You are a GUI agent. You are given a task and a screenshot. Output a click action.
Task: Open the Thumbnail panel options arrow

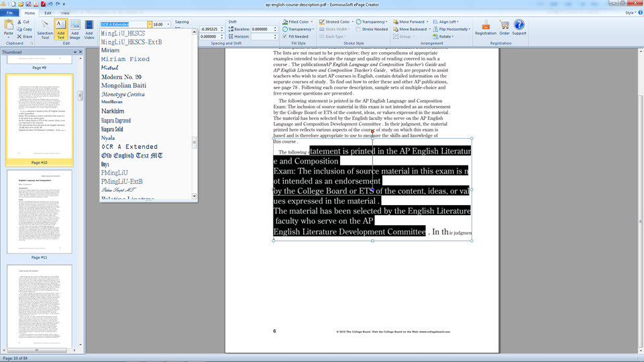click(x=74, y=52)
